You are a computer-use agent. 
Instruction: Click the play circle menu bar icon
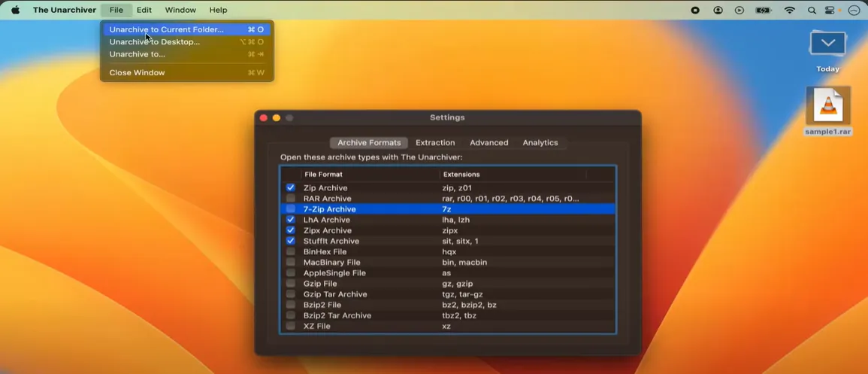click(739, 10)
